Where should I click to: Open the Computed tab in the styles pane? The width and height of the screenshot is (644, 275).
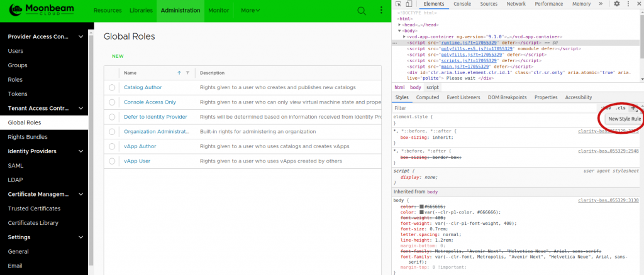[428, 97]
